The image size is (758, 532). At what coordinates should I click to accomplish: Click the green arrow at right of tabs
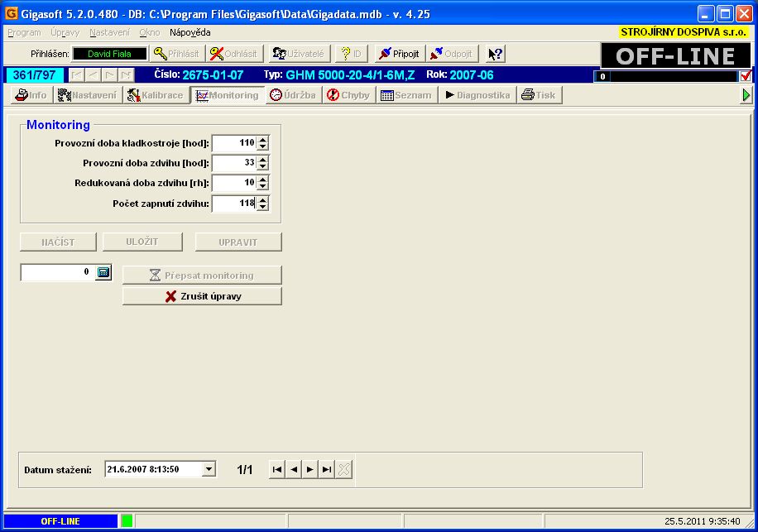tap(746, 95)
